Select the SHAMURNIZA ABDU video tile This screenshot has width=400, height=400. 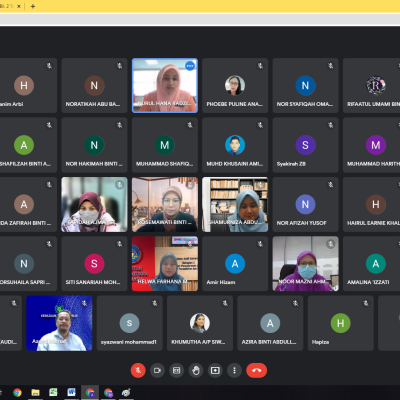point(235,204)
